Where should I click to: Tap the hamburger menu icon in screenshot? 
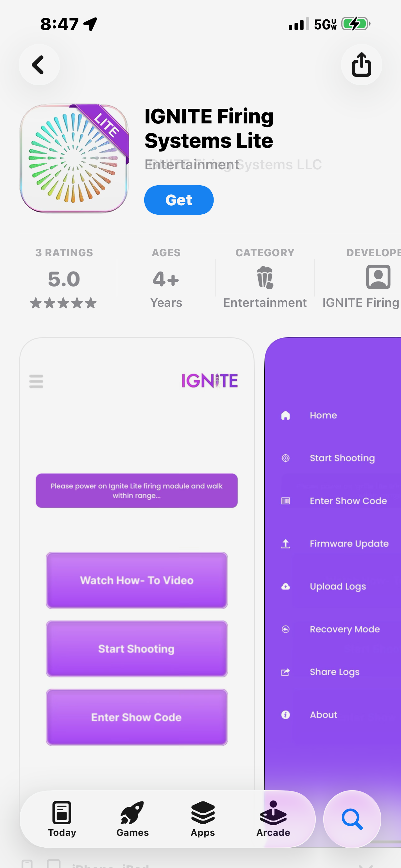tap(36, 381)
